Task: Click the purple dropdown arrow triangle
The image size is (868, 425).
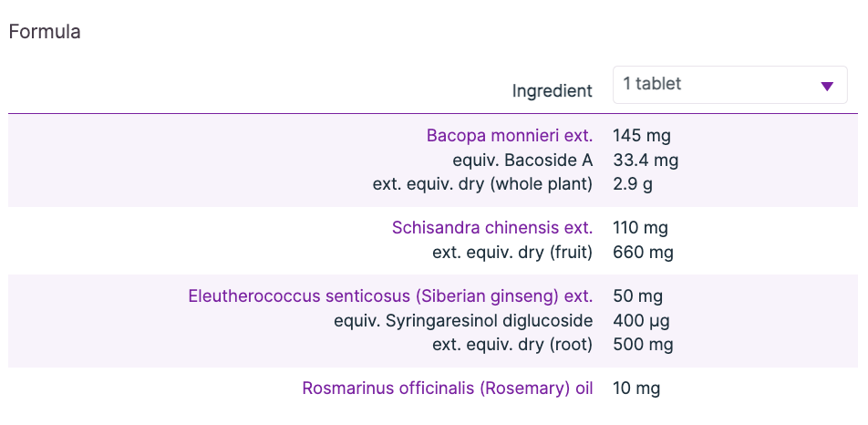Action: [827, 87]
